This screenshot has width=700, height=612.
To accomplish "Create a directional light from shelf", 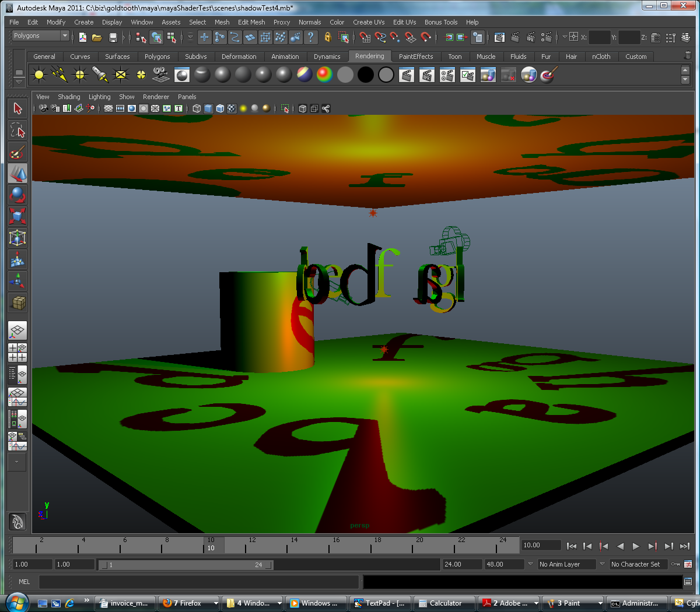I will coord(60,75).
